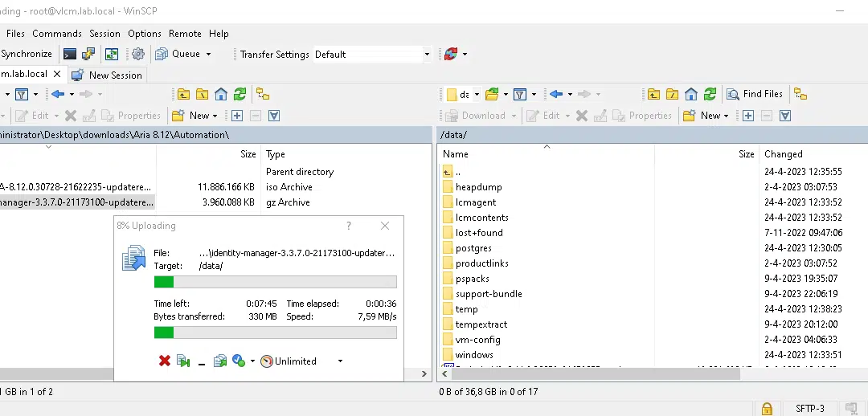Go to remote root directory icon
This screenshot has width=868, height=416.
click(x=672, y=94)
